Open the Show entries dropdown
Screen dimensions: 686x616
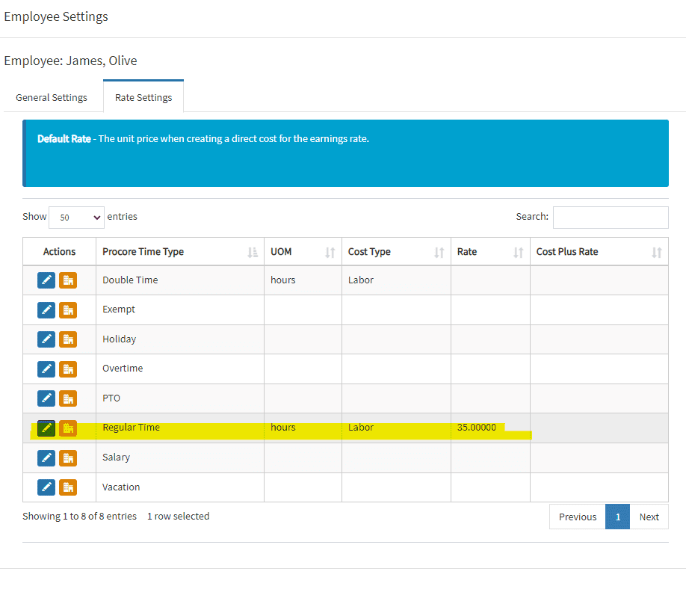click(x=76, y=218)
